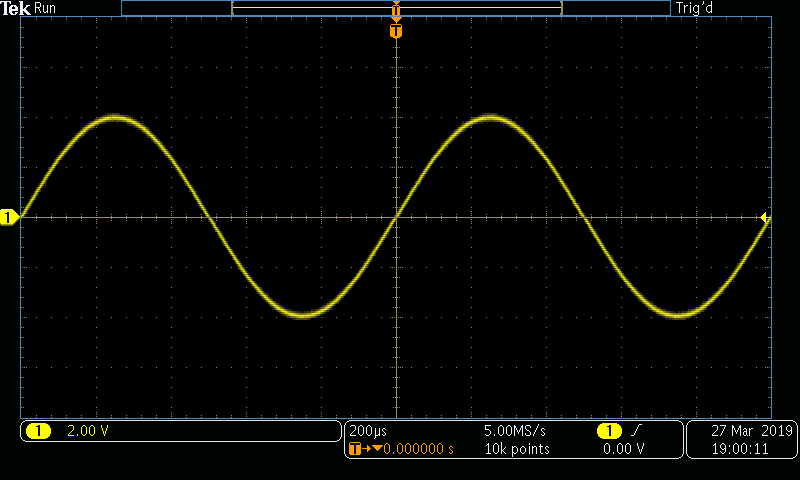Screen dimensions: 800x480
Task: Click the 10k points record length readout
Action: pyautogui.click(x=516, y=449)
